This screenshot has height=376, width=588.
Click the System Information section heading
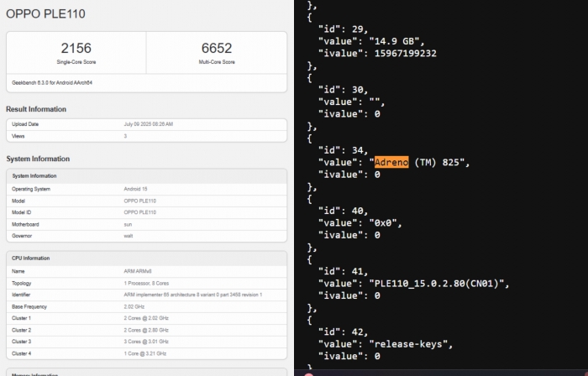click(38, 159)
